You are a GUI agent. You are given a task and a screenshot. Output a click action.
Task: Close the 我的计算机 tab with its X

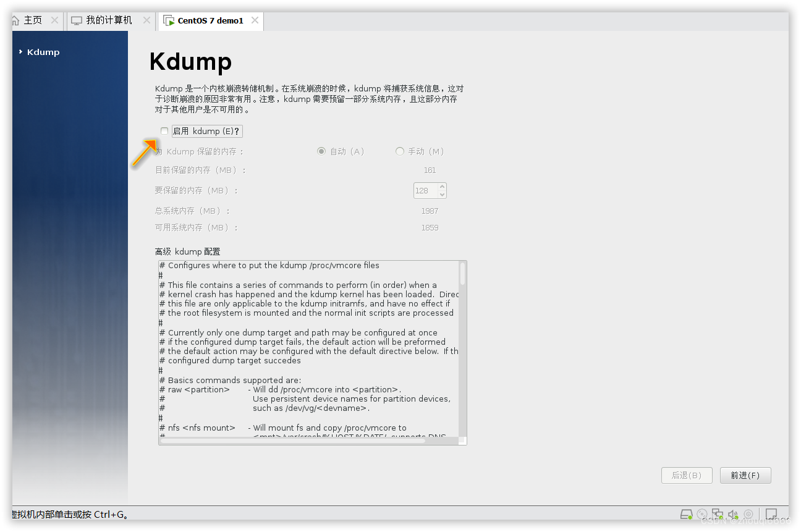coord(146,20)
